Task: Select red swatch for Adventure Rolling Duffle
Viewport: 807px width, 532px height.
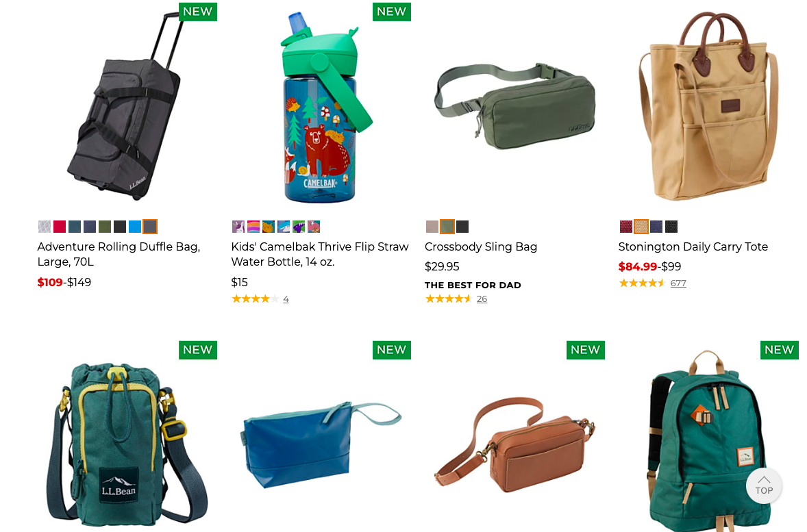Action: click(60, 227)
